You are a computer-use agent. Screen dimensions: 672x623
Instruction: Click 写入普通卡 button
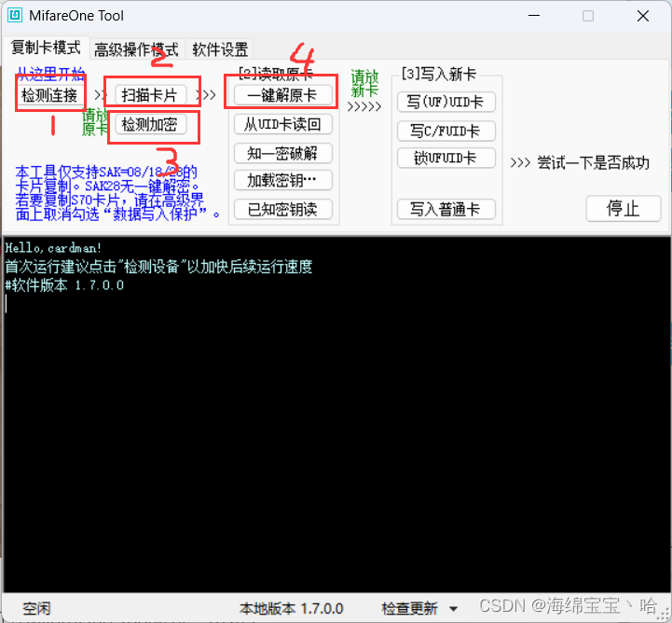pyautogui.click(x=446, y=209)
